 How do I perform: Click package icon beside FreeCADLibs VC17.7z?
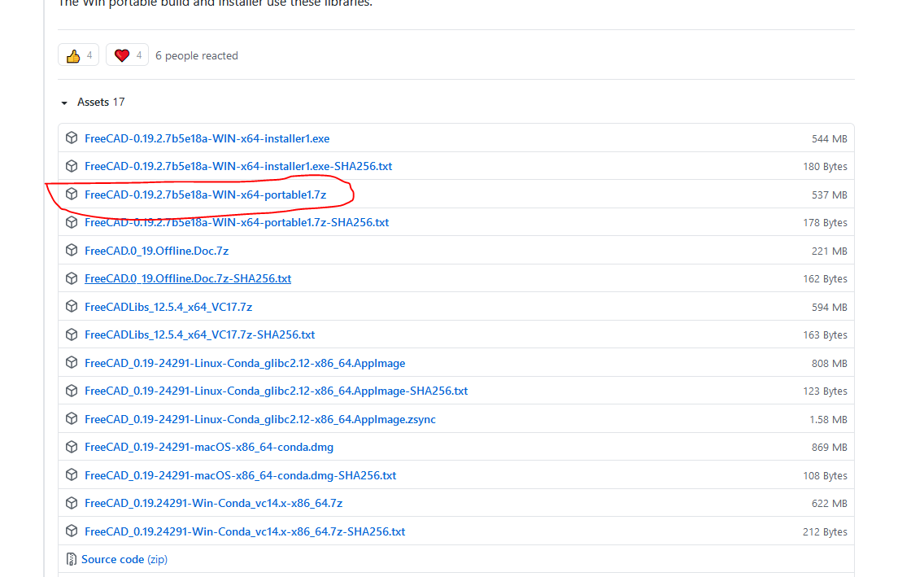point(72,306)
